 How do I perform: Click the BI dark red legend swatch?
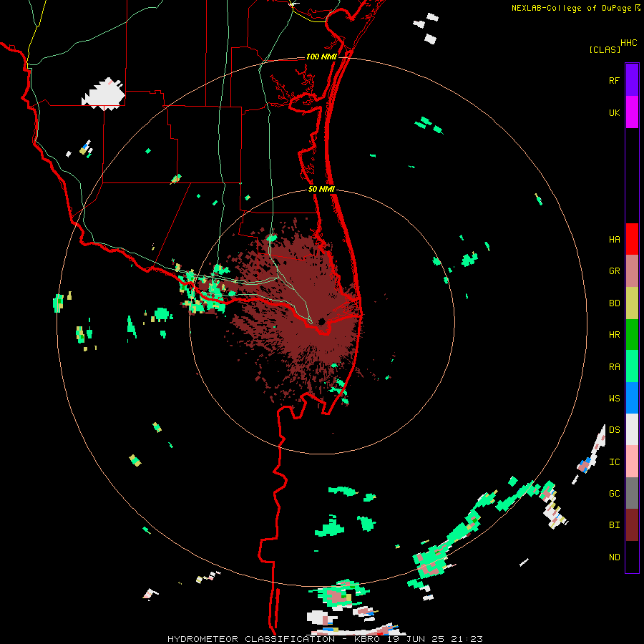click(x=632, y=525)
